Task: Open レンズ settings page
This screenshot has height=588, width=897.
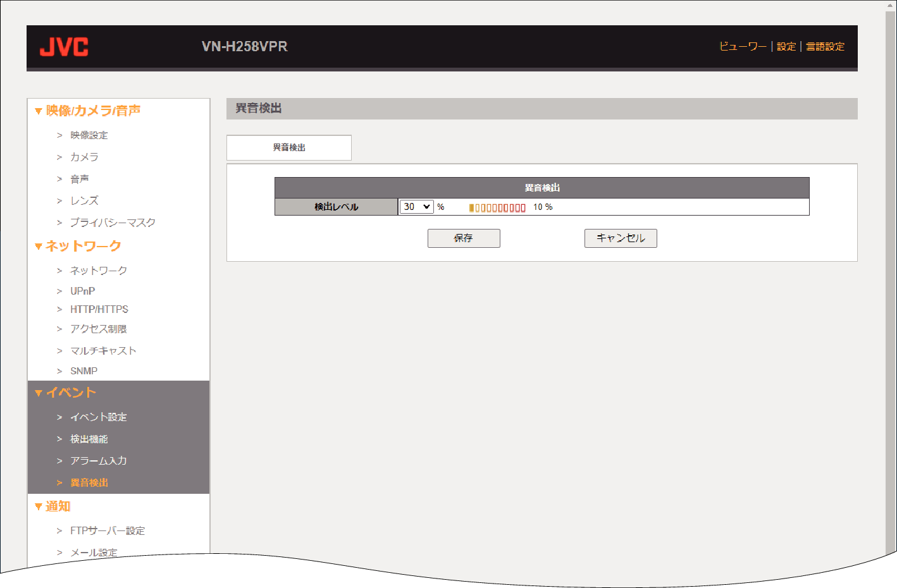Action: pyautogui.click(x=84, y=200)
